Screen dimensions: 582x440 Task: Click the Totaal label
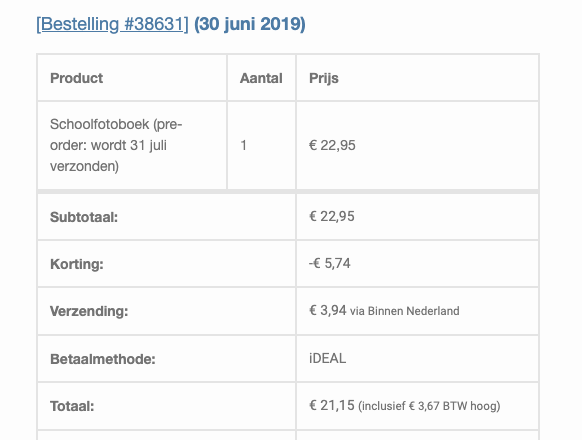click(x=72, y=406)
